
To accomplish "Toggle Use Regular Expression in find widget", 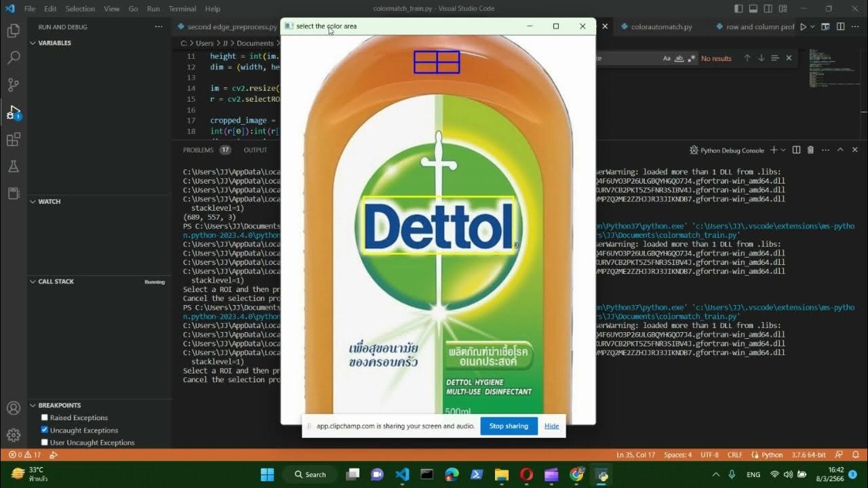I will (x=691, y=58).
